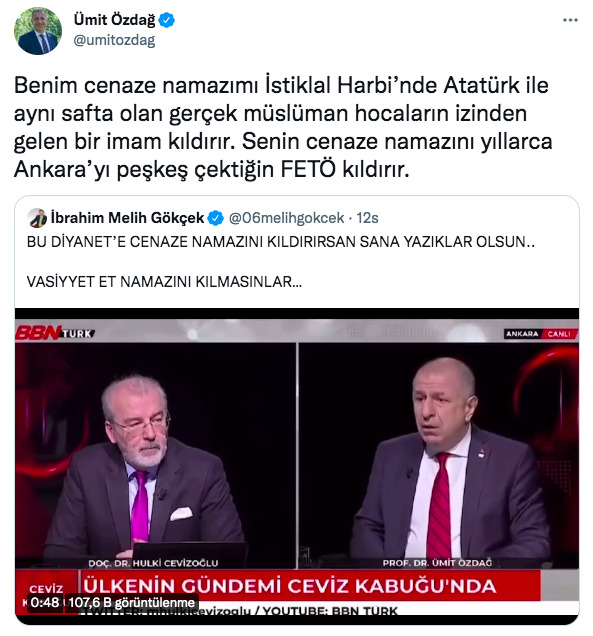Open the tweet's three-dot more options menu
This screenshot has width=593, height=636.
pyautogui.click(x=570, y=20)
